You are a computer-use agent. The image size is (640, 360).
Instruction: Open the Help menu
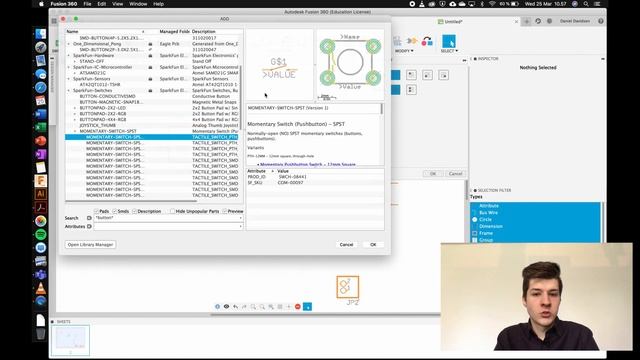158,4
